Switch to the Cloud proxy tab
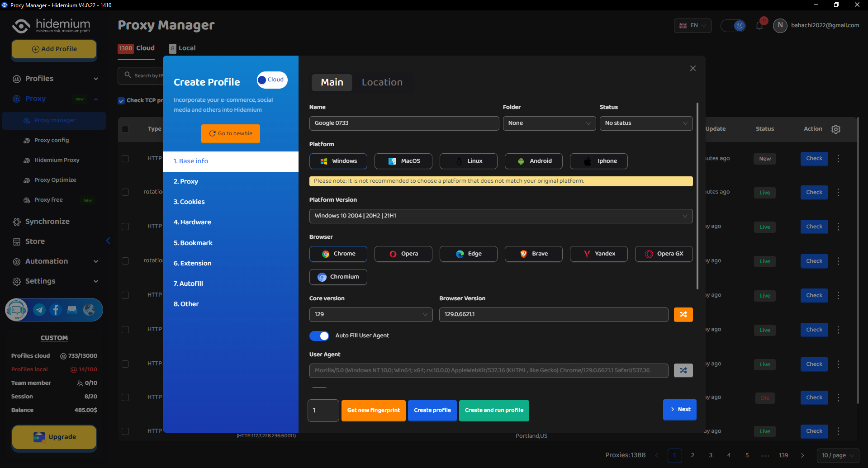 tap(136, 48)
